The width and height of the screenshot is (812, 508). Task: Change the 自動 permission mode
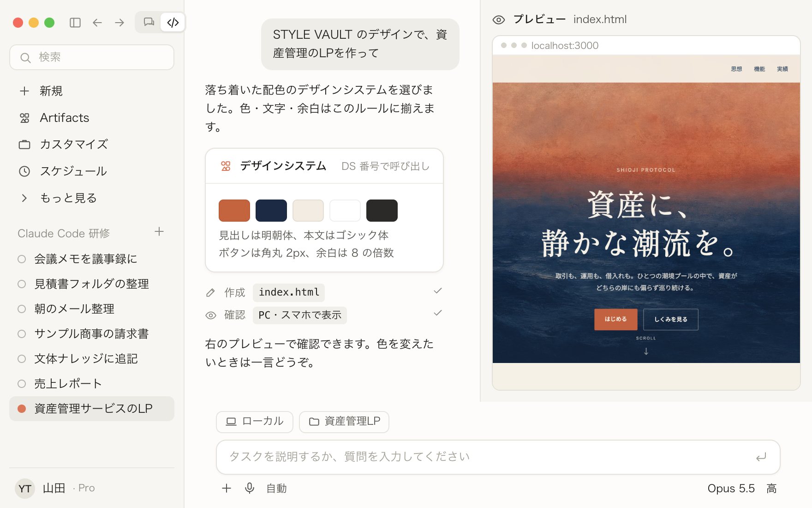(x=276, y=489)
